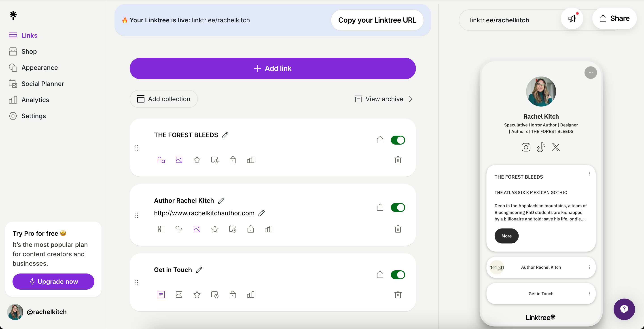Open the lock icon on Get in Touch
The image size is (644, 329).
(x=233, y=295)
